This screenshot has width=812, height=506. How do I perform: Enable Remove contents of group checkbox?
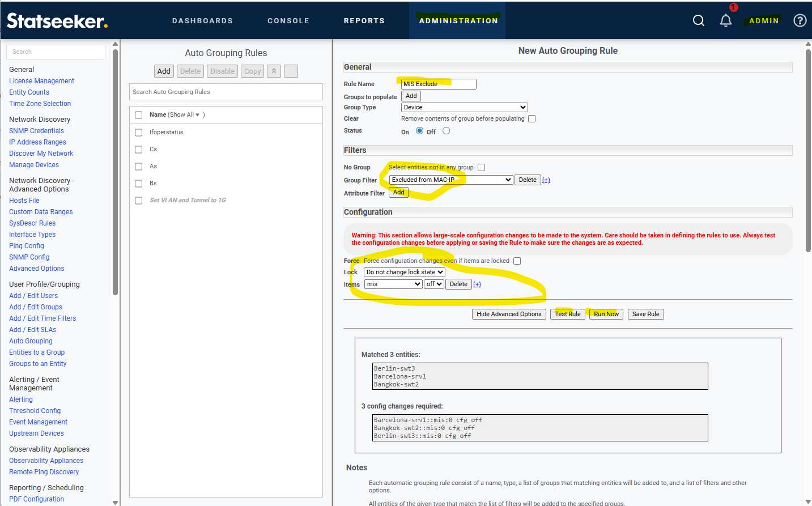[x=532, y=119]
